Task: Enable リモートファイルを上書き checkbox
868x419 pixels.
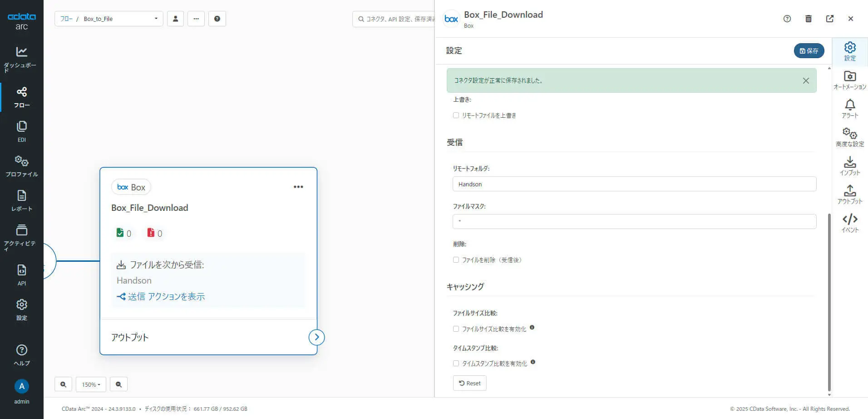Action: 456,115
